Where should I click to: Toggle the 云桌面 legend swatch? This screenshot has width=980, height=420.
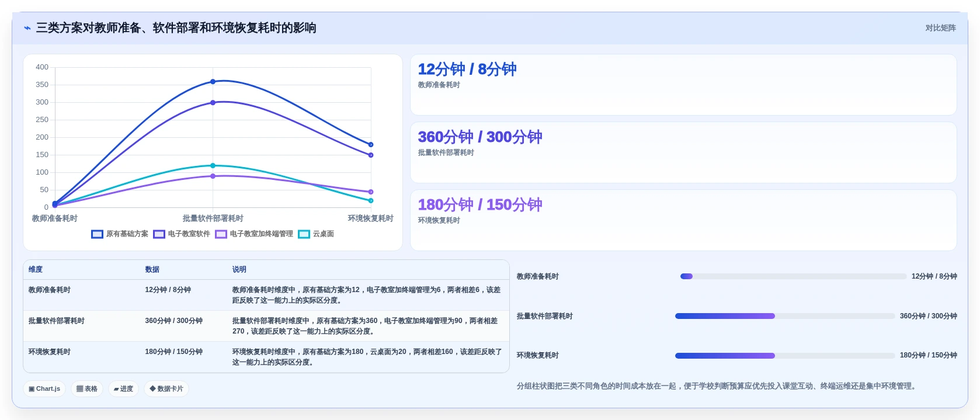pos(304,234)
